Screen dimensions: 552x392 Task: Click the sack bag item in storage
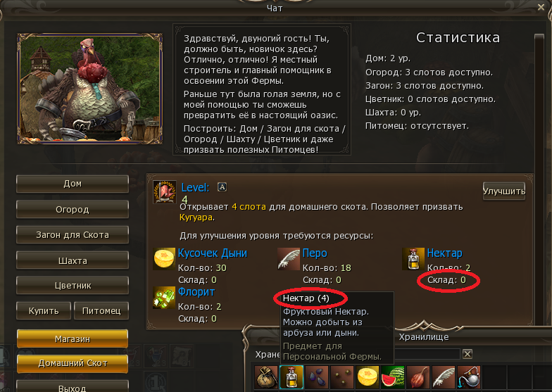coord(266,377)
